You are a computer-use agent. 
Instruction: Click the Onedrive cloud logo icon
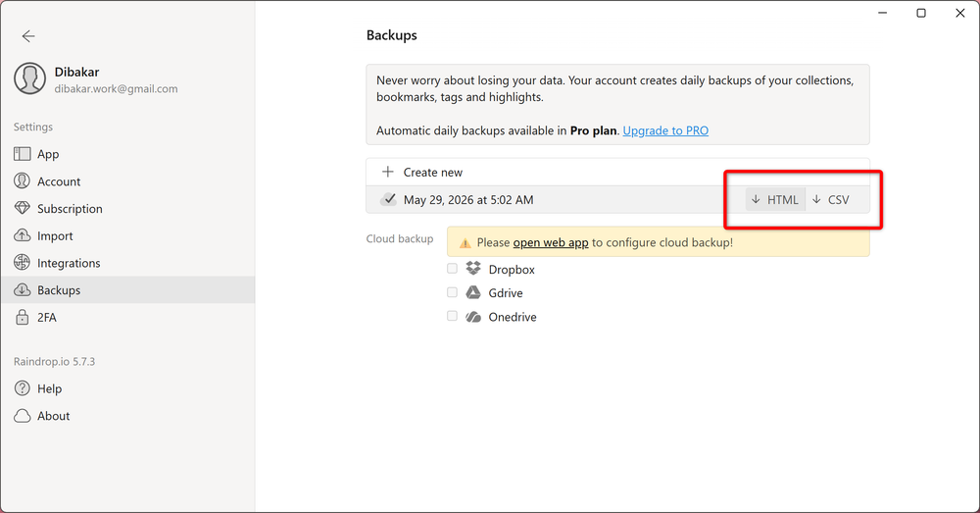click(473, 317)
